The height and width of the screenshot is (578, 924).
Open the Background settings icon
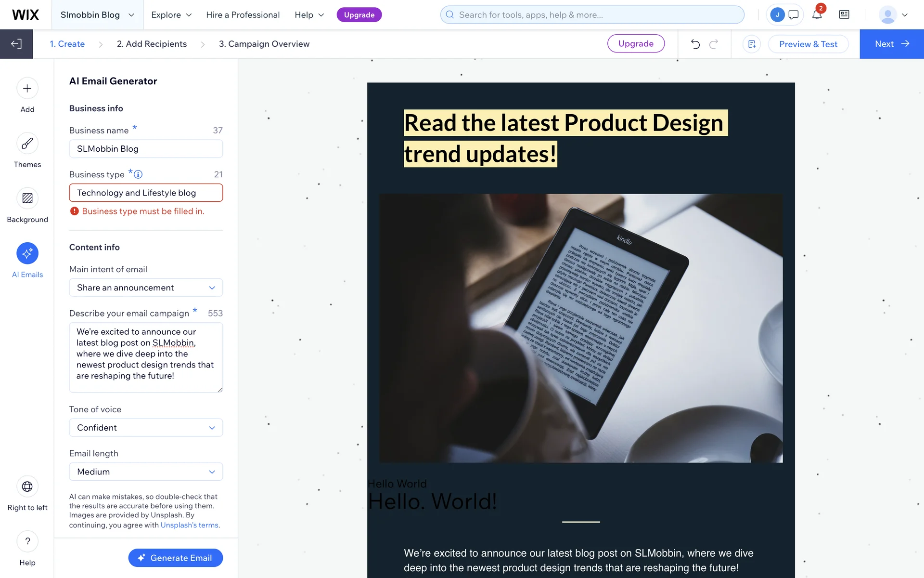pos(27,198)
